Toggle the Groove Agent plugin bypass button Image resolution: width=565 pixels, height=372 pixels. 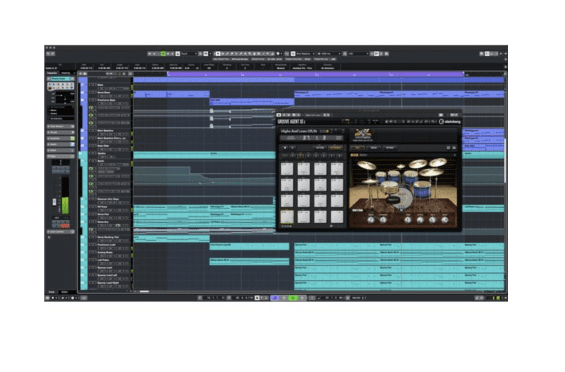279,115
